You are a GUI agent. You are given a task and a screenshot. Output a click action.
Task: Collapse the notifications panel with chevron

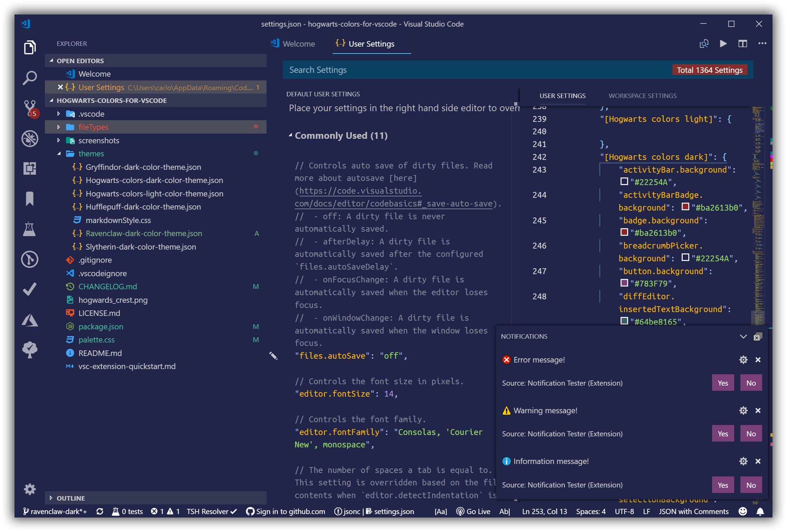point(743,337)
